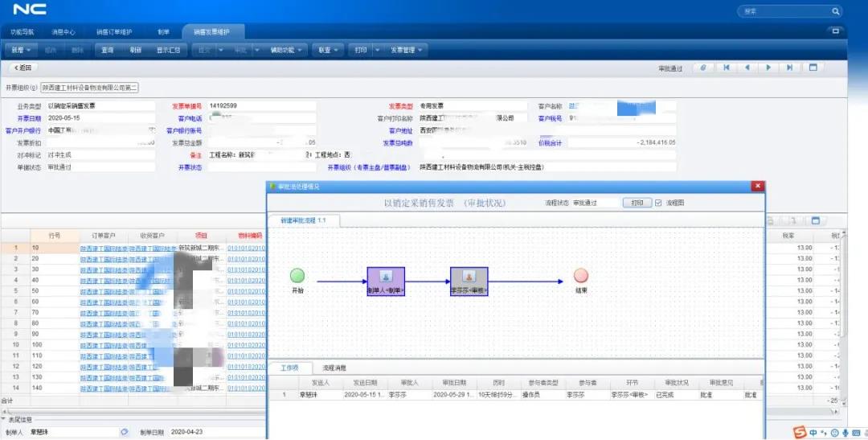Click the 流程状态 field showing 审批通过
Image resolution: width=868 pixels, height=440 pixels.
tap(595, 203)
